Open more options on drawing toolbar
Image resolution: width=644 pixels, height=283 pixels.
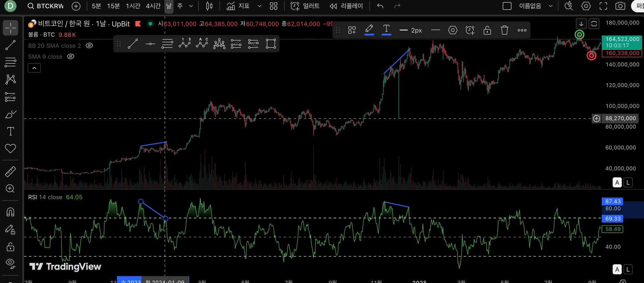(522, 30)
